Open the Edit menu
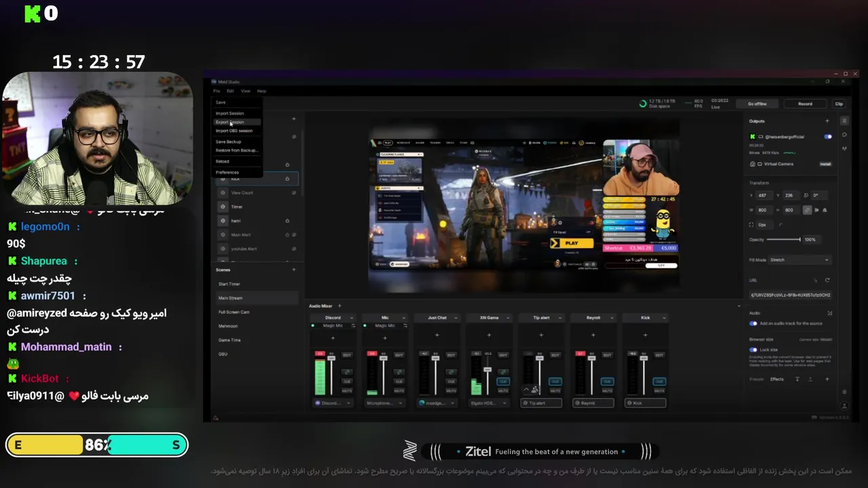868x488 pixels. coord(231,91)
